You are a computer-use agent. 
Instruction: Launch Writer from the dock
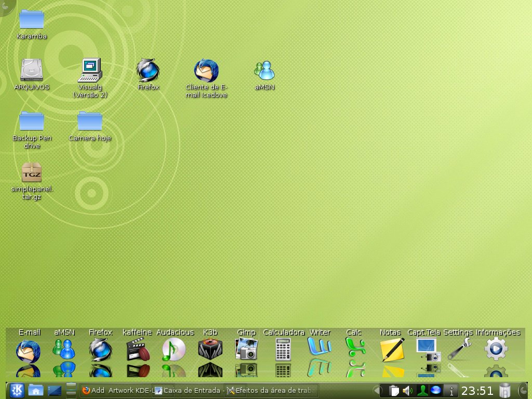click(320, 347)
